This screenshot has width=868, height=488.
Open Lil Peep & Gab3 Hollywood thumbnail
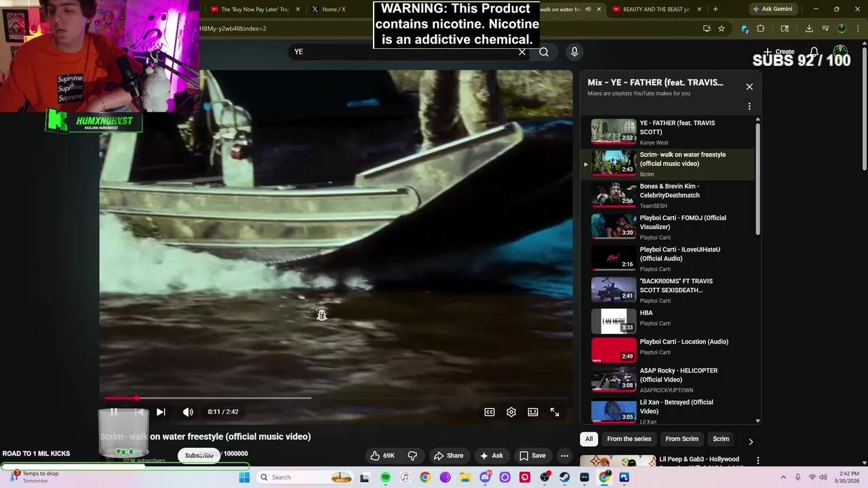pyautogui.click(x=618, y=462)
